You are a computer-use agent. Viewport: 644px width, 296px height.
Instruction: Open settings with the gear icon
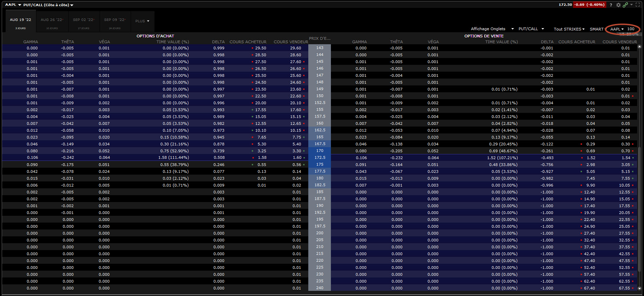click(618, 5)
